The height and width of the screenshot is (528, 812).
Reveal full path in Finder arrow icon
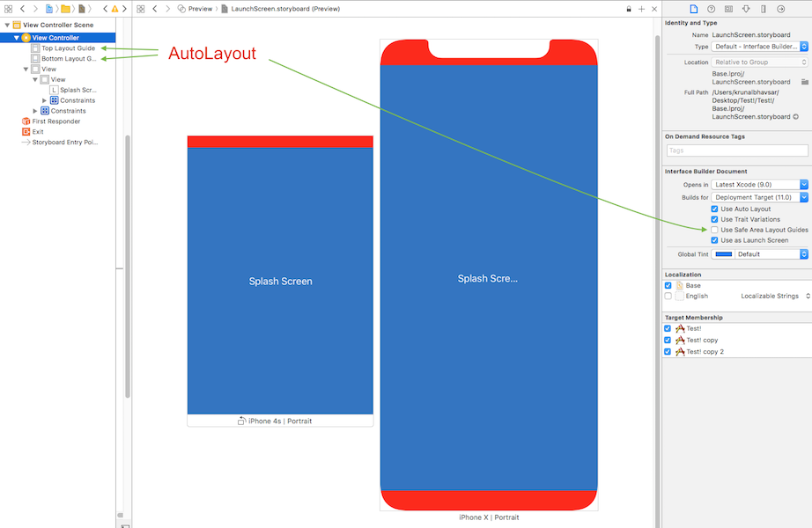coord(796,117)
